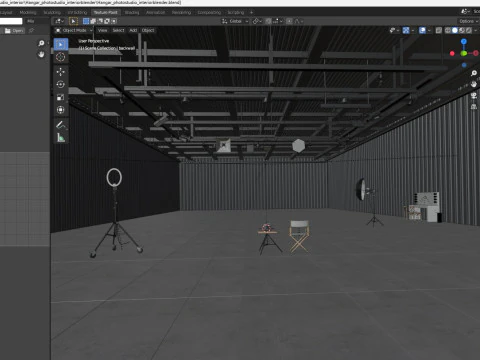
Task: Switch to the Modeling workspace tab
Action: click(x=28, y=12)
